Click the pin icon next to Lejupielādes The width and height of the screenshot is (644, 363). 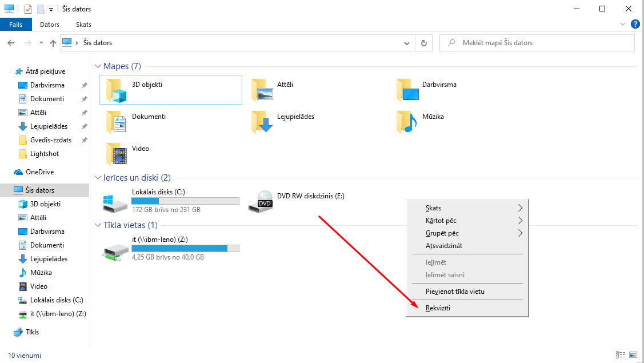click(x=84, y=126)
